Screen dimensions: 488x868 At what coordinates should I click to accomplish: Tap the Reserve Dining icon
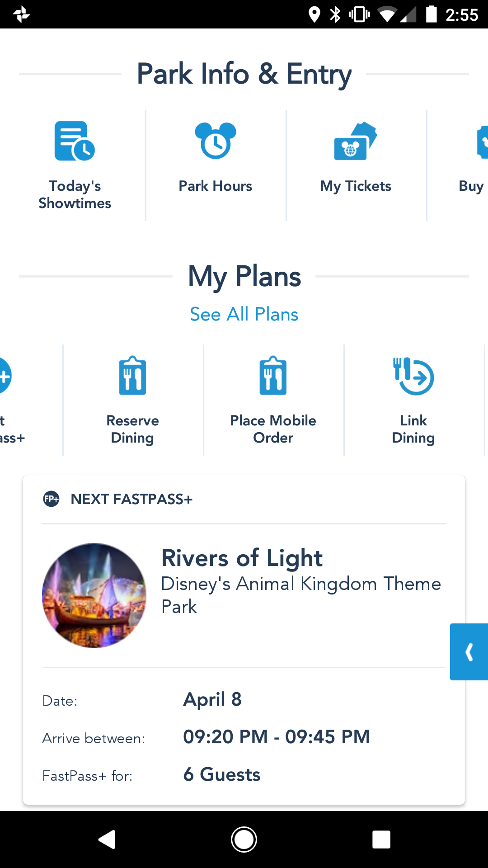[132, 376]
